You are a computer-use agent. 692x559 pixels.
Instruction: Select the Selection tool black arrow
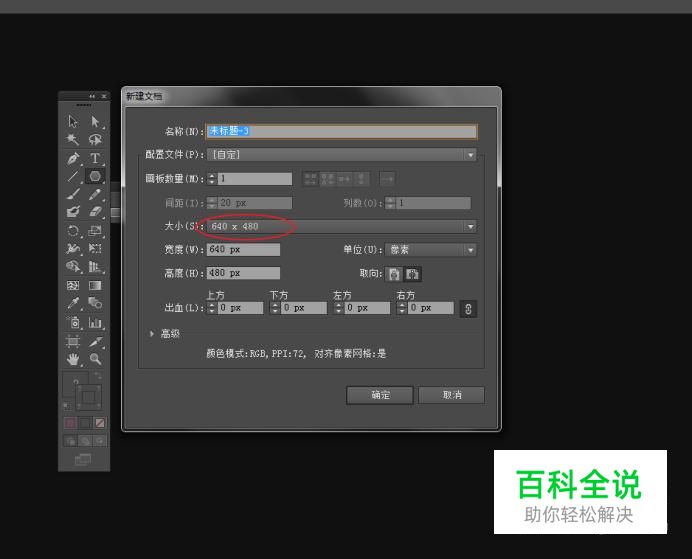coord(73,121)
